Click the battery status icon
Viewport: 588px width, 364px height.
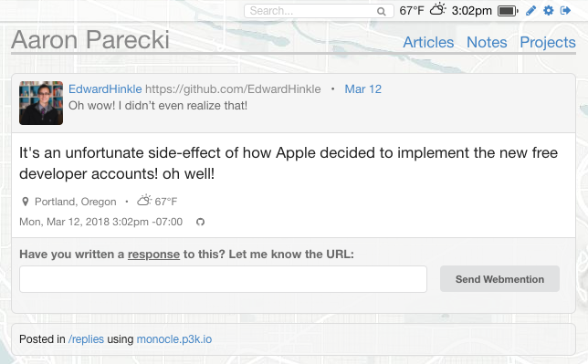tap(508, 11)
